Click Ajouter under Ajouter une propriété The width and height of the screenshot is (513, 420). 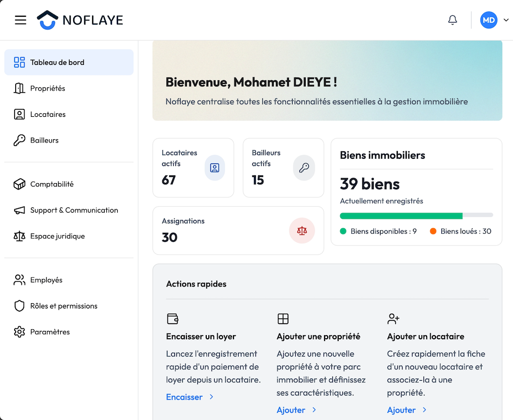coord(291,410)
